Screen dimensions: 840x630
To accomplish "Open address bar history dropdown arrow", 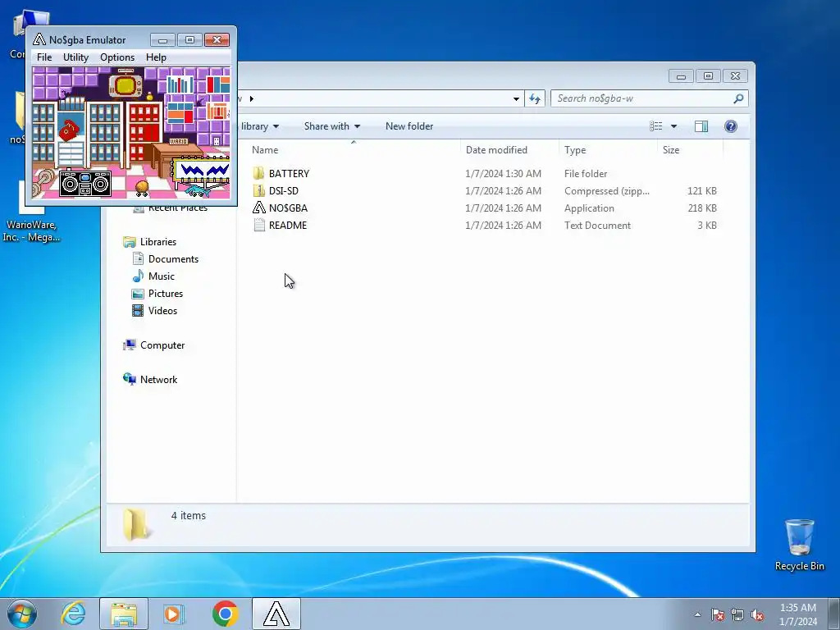I will (x=516, y=98).
